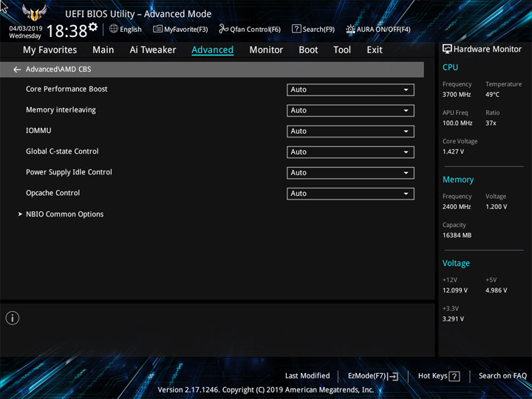This screenshot has height=399, width=532.
Task: Click the +12V reading 12.099 V
Action: (x=454, y=290)
